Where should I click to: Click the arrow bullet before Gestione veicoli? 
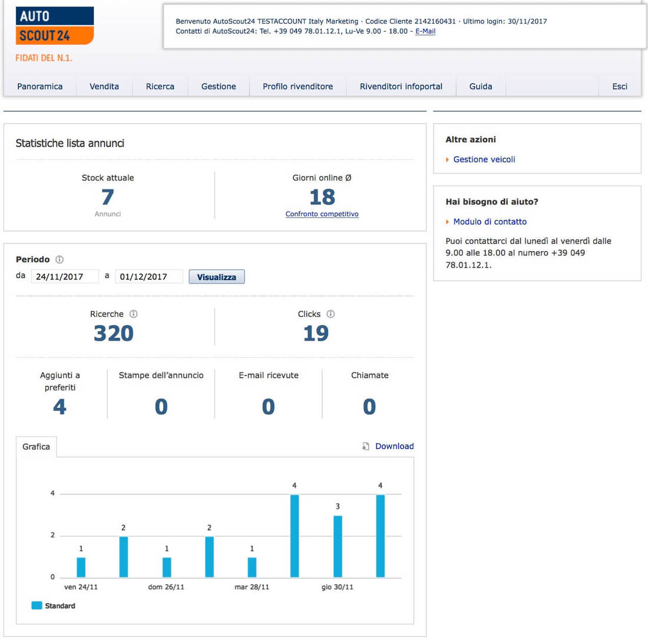click(x=447, y=160)
